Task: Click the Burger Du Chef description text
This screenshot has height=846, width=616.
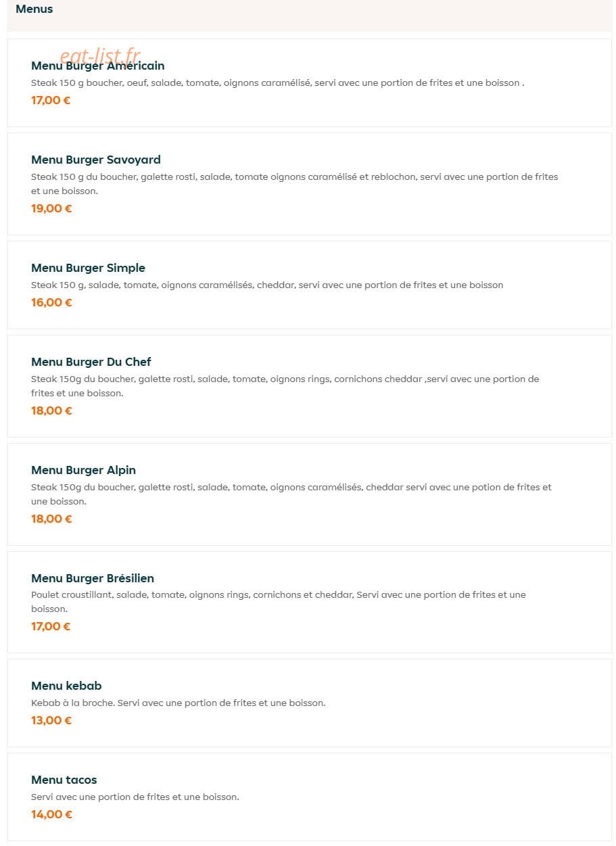Action: pos(285,386)
